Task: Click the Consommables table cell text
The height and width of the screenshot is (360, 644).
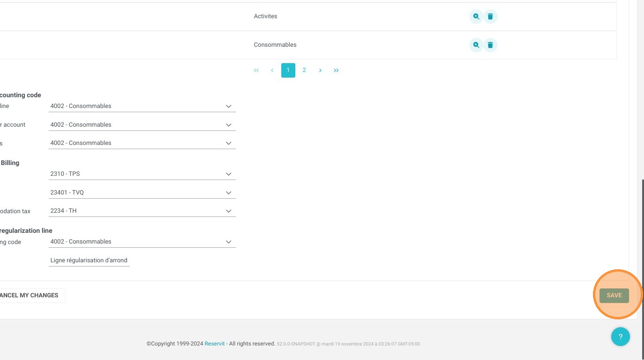Action: 275,45
